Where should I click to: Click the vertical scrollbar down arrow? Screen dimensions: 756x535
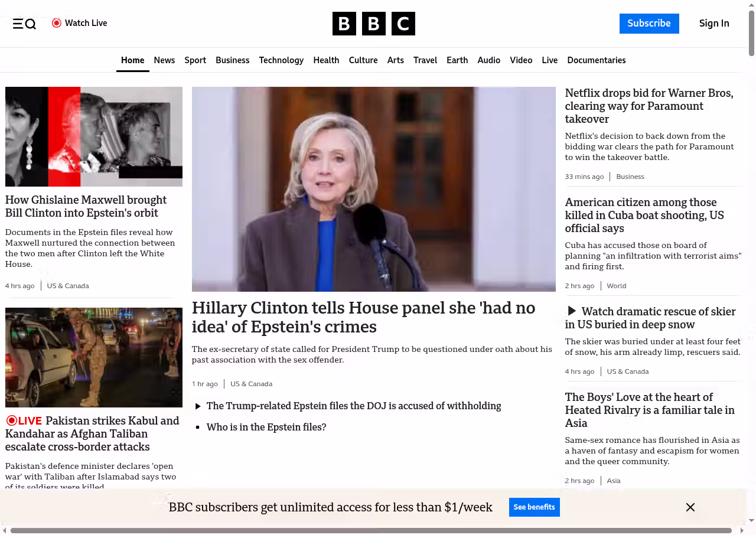click(751, 520)
